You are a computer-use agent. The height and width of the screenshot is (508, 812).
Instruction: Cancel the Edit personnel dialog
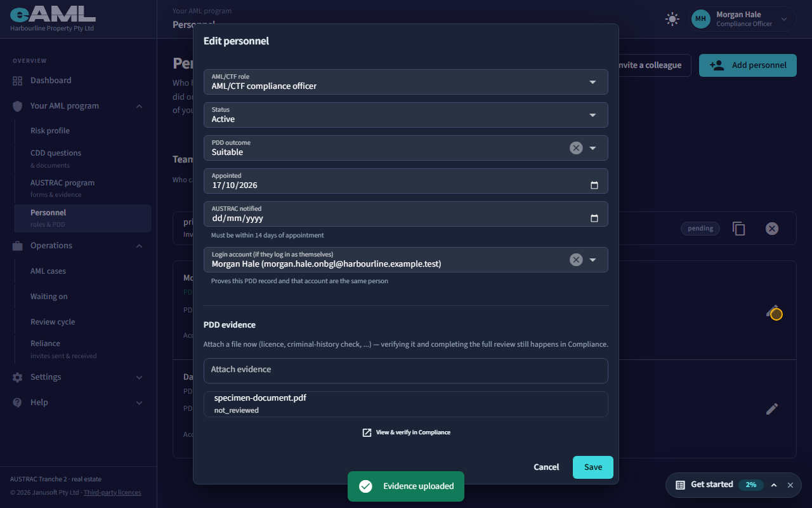point(546,467)
